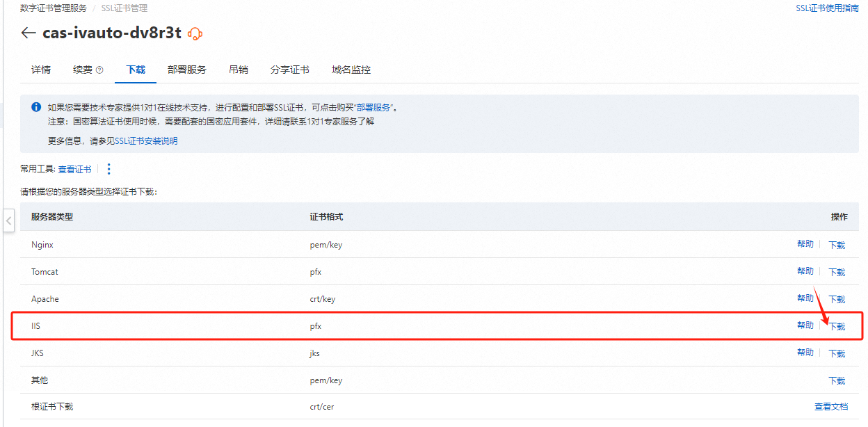
Task: Click the cas-ivauto-dv8r3t title
Action: point(112,33)
